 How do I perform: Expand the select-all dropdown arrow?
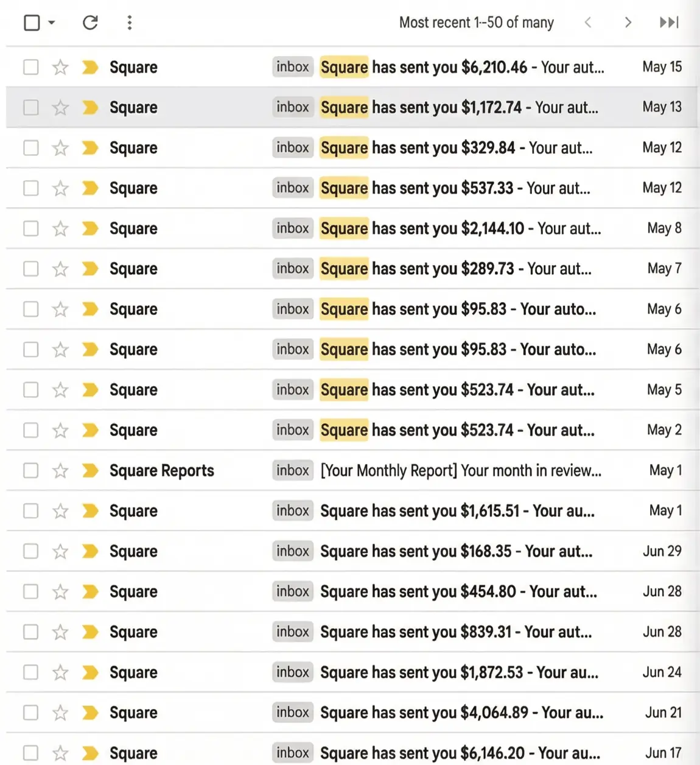pyautogui.click(x=52, y=23)
